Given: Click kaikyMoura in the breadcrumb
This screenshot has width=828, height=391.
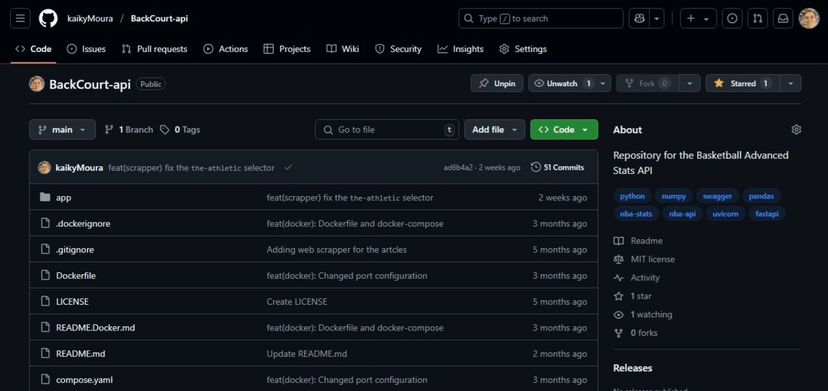Looking at the screenshot, I should pos(90,18).
